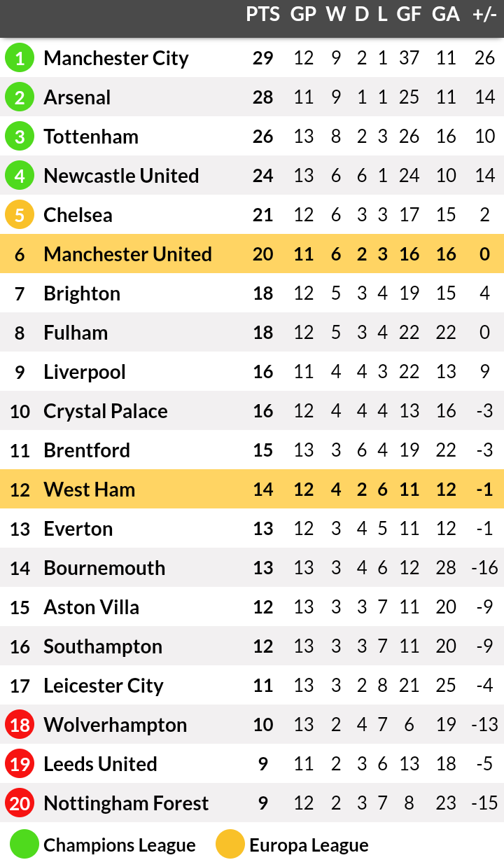Click Manchester City's green position 1 badge

[x=20, y=58]
